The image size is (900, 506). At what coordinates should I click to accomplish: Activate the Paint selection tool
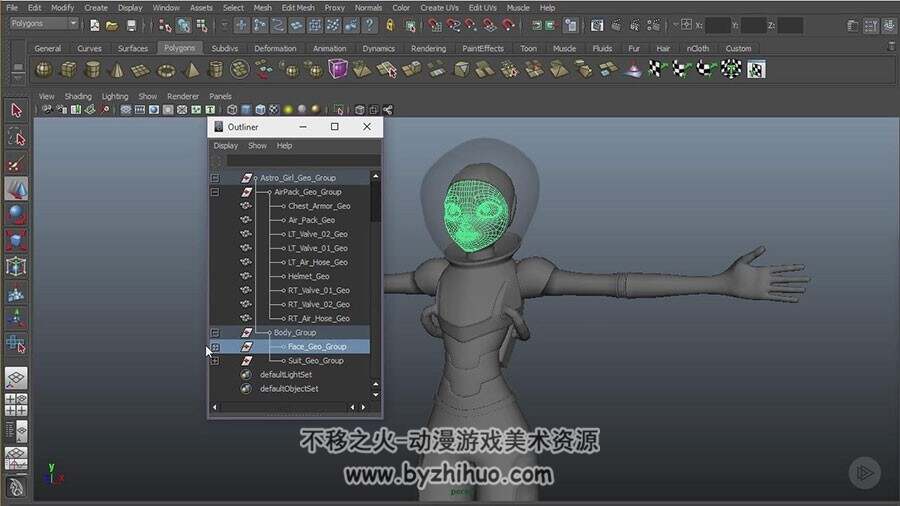(16, 165)
